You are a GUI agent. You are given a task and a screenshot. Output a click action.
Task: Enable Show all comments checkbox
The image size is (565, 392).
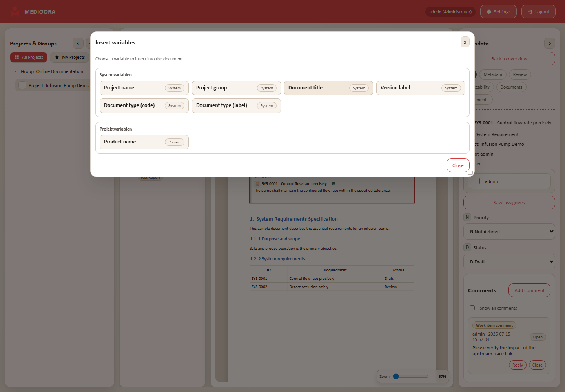click(472, 308)
